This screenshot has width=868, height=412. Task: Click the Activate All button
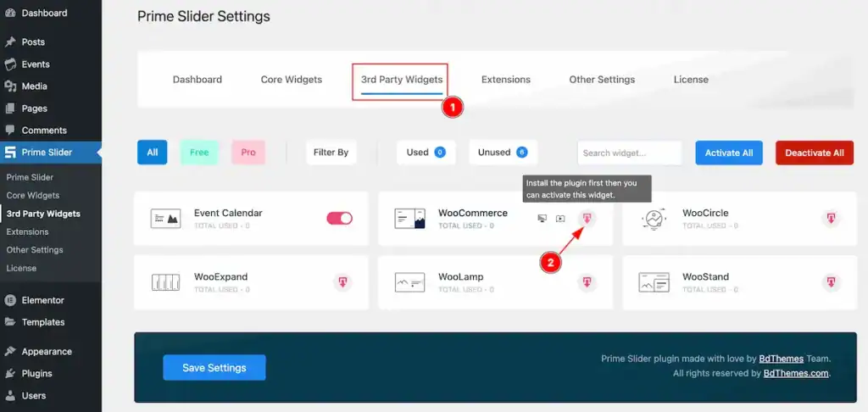pyautogui.click(x=729, y=153)
